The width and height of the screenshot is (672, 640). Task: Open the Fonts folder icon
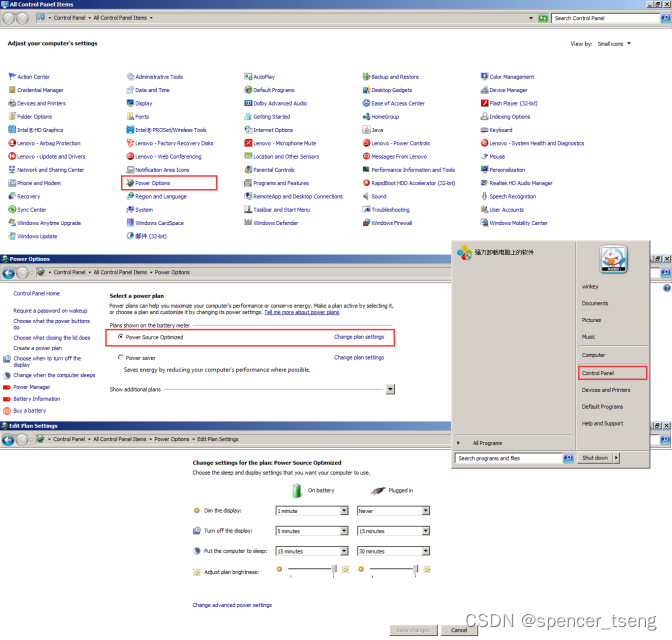(130, 117)
